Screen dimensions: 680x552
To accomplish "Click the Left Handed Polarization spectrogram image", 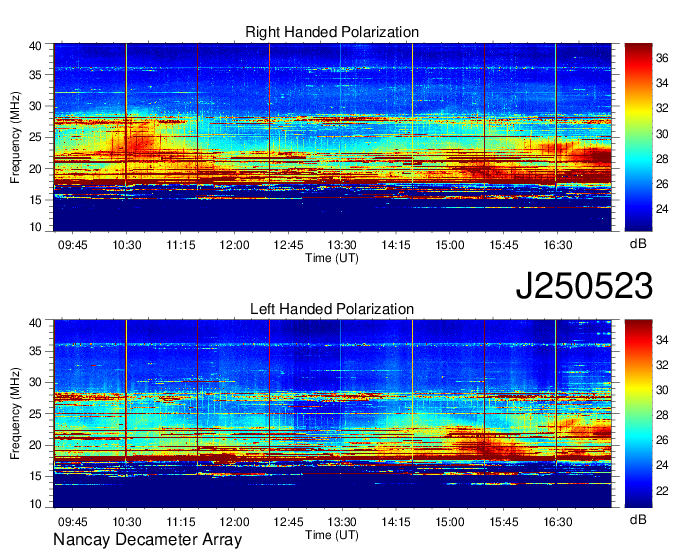I will click(332, 414).
